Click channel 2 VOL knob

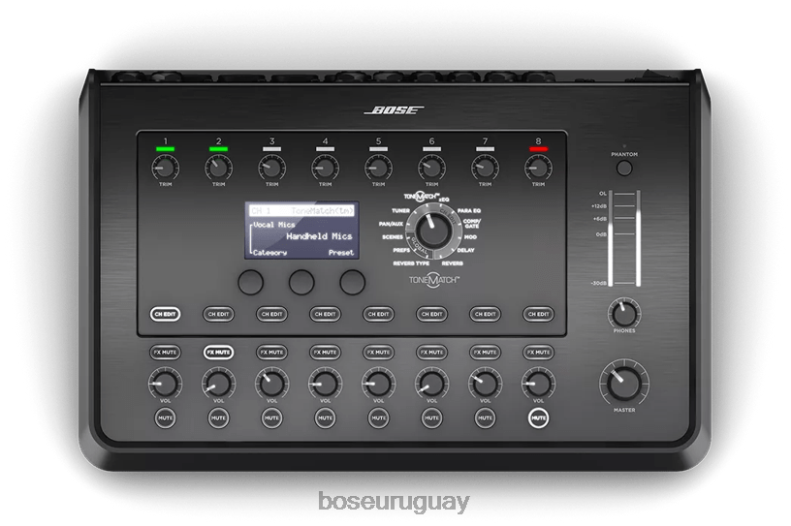click(218, 383)
